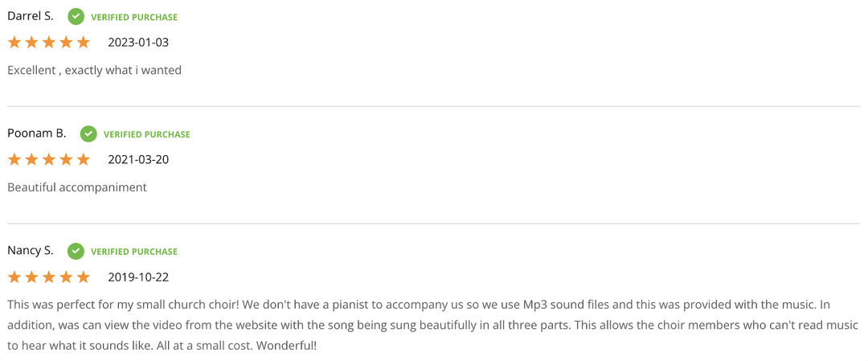This screenshot has width=868, height=361.
Task: Click Verified Purchase label beside Poonam B.
Action: coord(147,134)
